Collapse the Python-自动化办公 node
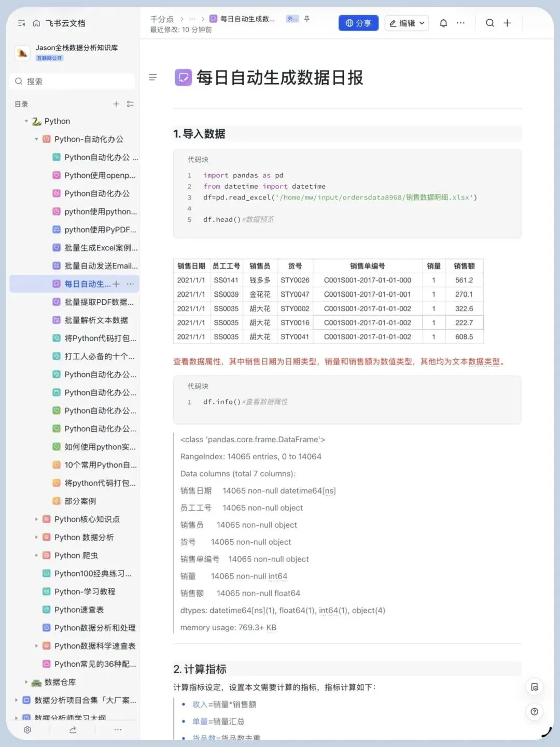This screenshot has width=560, height=747. [x=36, y=139]
